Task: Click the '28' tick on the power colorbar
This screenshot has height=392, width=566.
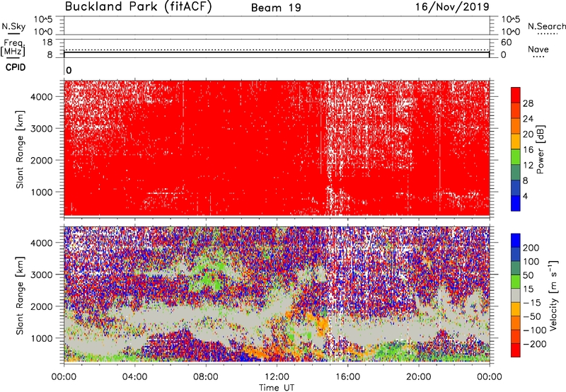Action: pos(528,103)
